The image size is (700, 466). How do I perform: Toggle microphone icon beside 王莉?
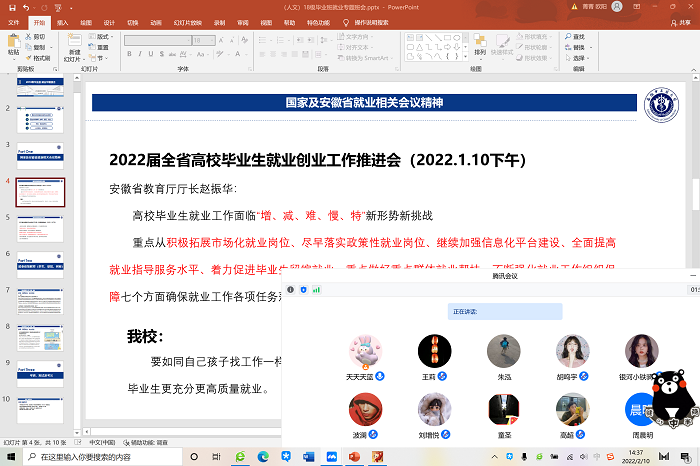(444, 378)
